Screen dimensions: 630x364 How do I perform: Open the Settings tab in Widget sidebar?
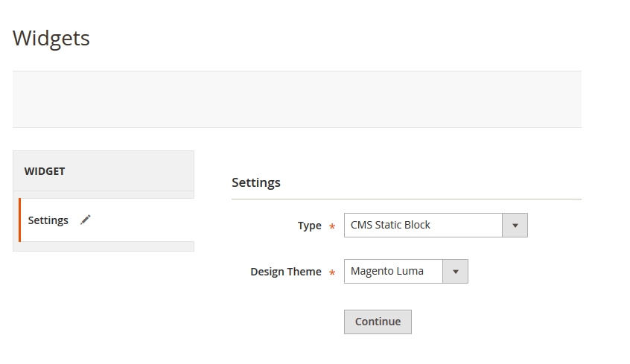coord(106,220)
